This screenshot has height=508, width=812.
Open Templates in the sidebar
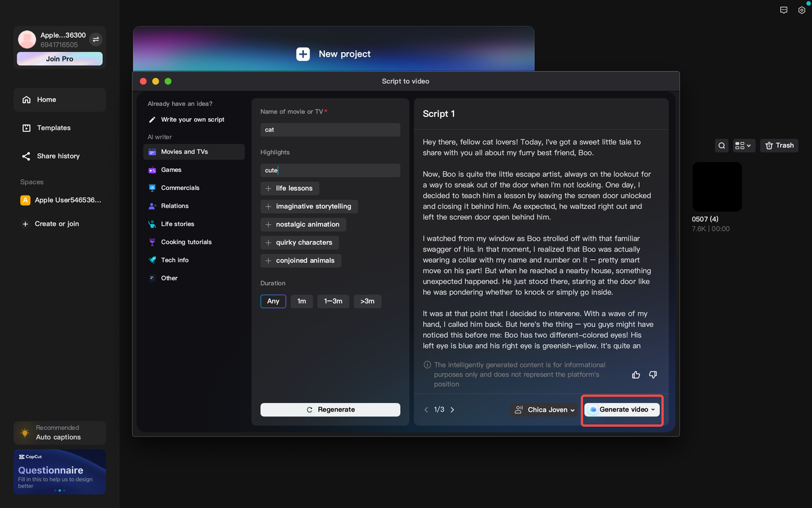[x=60, y=128]
